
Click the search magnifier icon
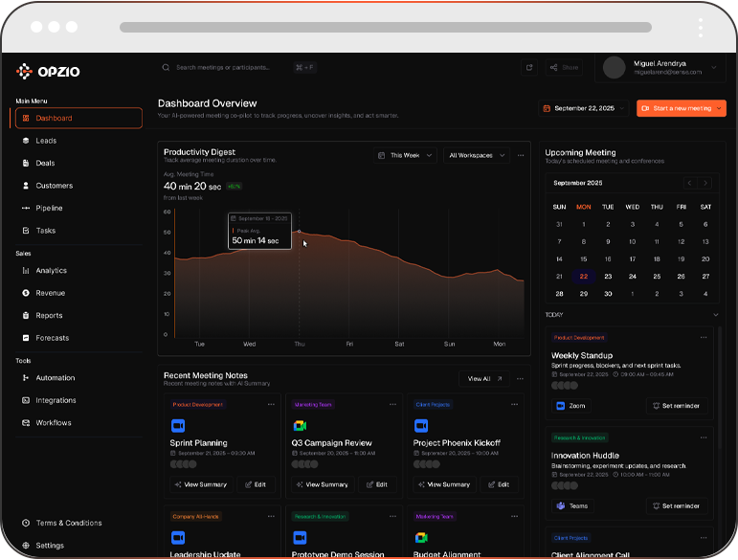(166, 67)
